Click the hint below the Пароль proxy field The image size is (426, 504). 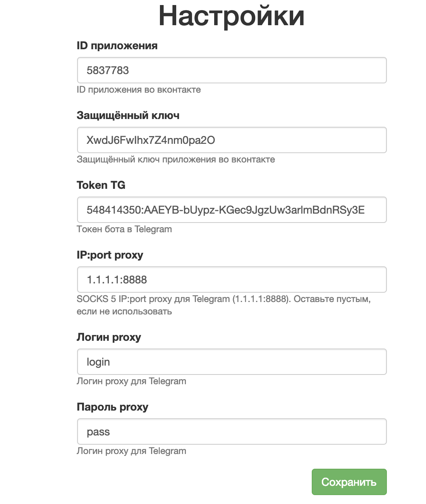coord(131,451)
